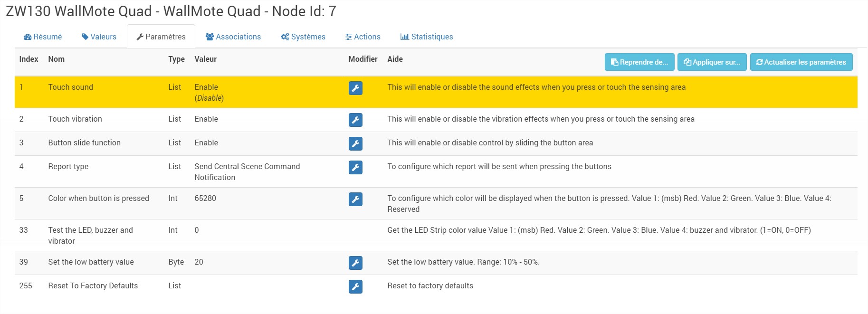Click the Reprendre de... button
This screenshot has width=868, height=314.
tap(639, 62)
